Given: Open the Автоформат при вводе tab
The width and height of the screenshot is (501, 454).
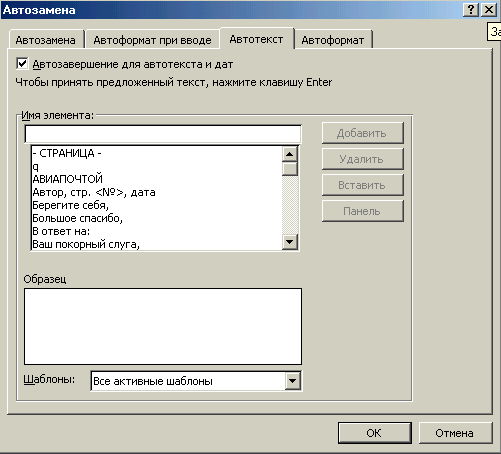Looking at the screenshot, I should 152,40.
